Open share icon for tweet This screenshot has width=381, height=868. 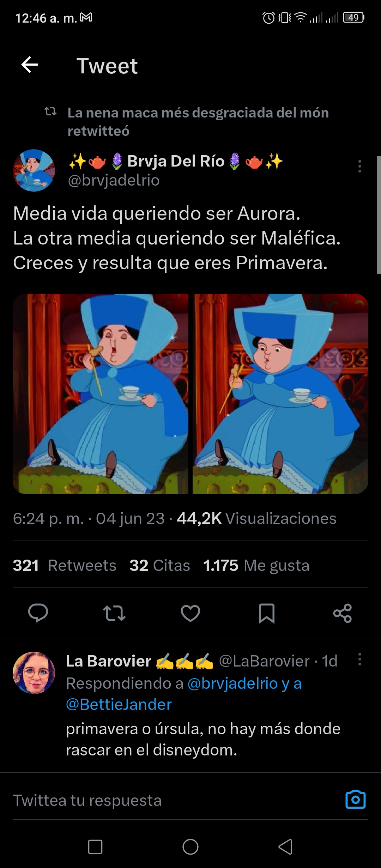coord(343,613)
